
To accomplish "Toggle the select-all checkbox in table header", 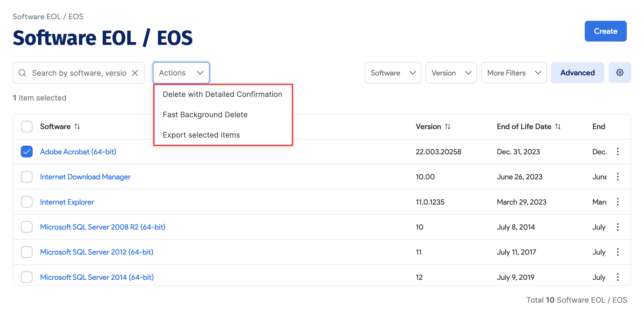I will pos(27,126).
